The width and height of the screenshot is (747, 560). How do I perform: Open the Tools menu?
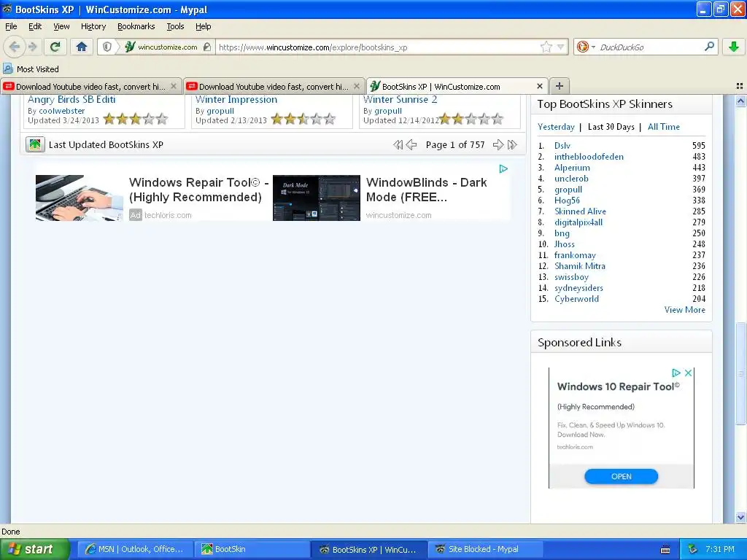pos(175,26)
